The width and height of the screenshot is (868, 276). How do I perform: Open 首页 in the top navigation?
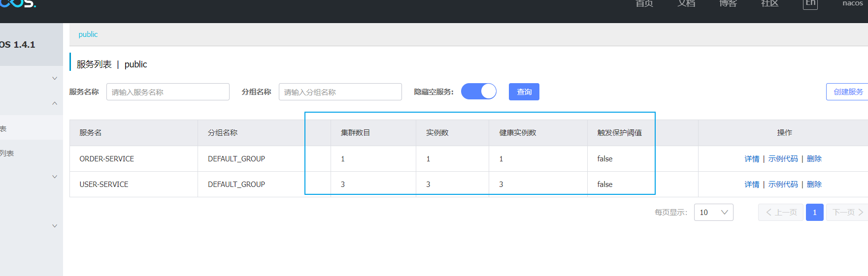tap(644, 4)
